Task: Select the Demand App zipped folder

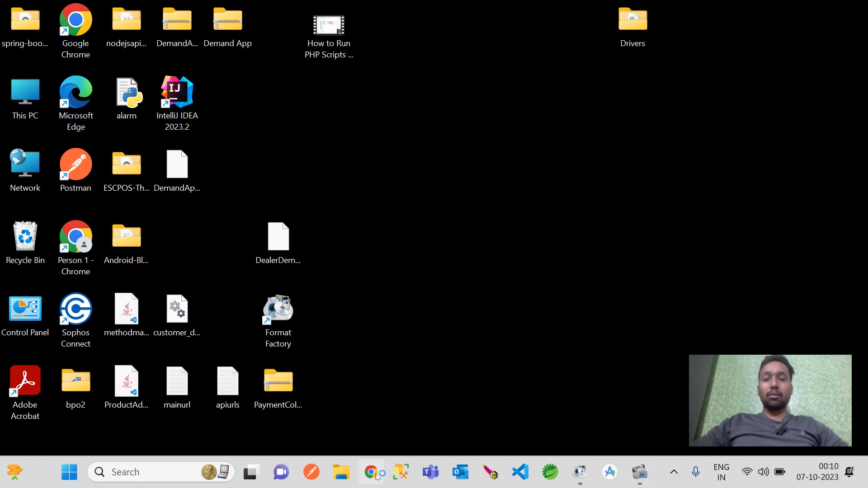Action: [x=228, y=27]
